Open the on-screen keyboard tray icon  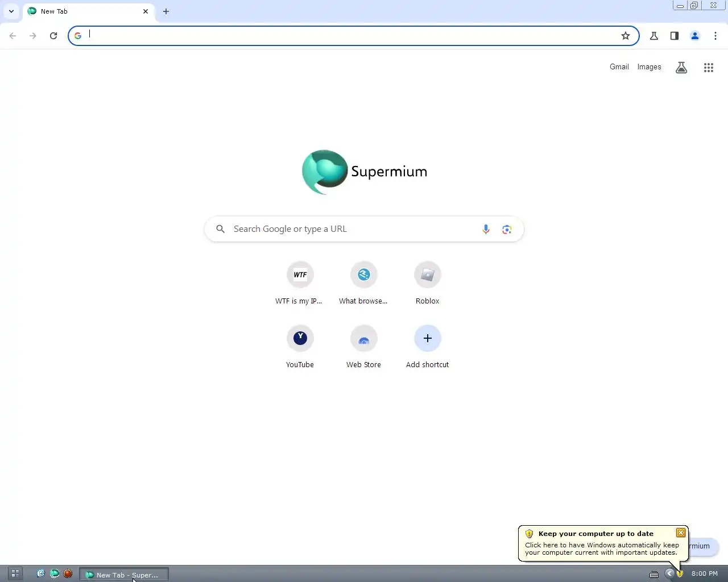pos(654,574)
